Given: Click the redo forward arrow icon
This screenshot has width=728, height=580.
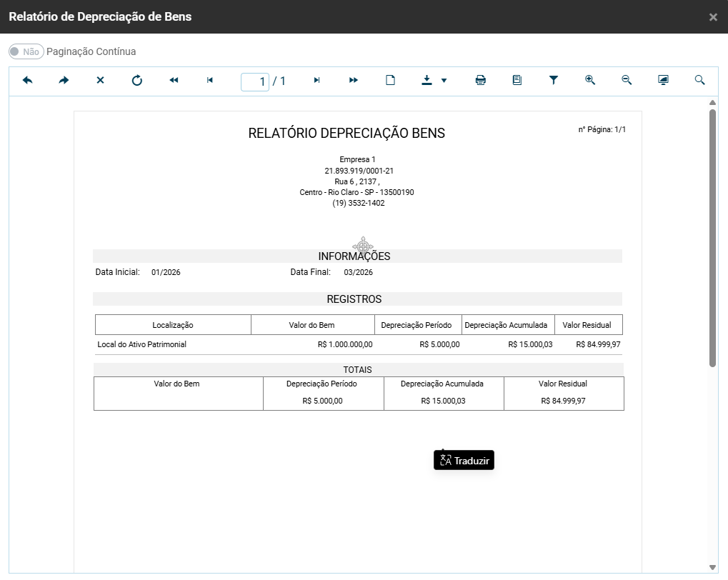Looking at the screenshot, I should click(x=64, y=81).
